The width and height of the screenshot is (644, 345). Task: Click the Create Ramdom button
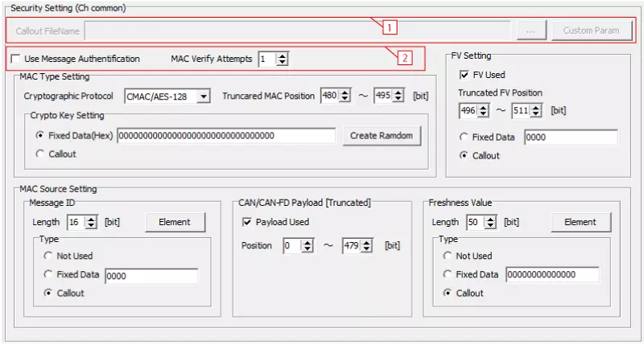click(x=382, y=136)
